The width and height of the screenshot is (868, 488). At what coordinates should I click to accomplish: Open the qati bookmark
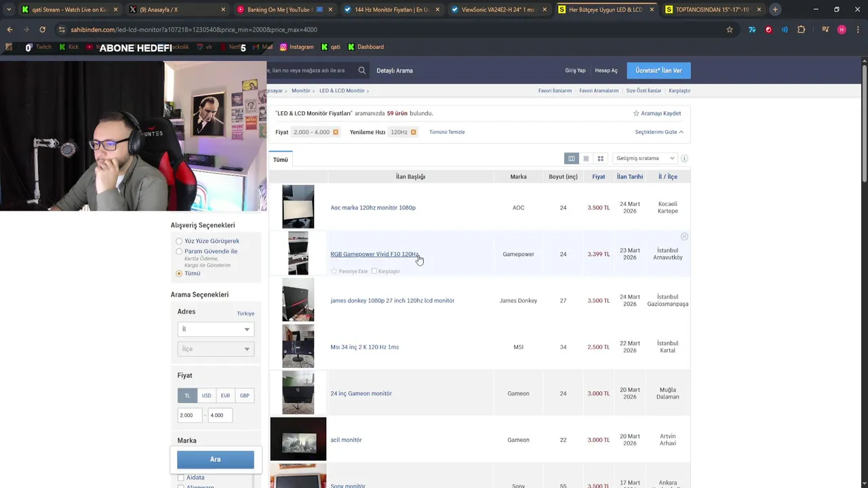[x=330, y=47]
